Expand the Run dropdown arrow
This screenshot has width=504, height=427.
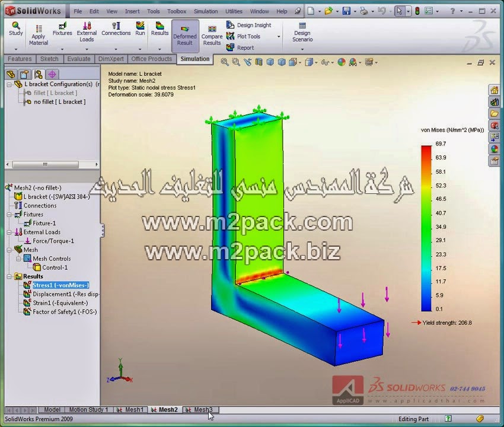pyautogui.click(x=140, y=49)
